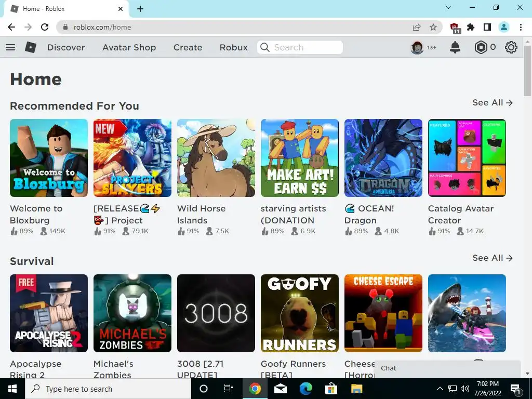Open the settings gear in Roblox header

click(x=511, y=47)
